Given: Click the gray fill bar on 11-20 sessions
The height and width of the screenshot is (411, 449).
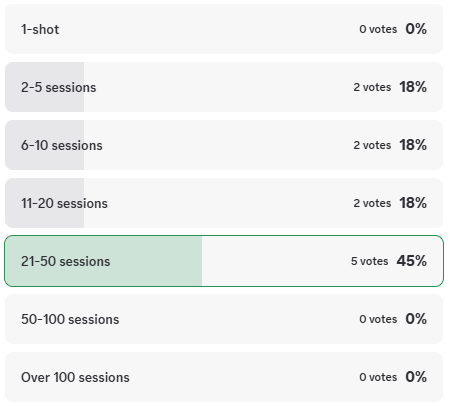Looking at the screenshot, I should [x=45, y=203].
